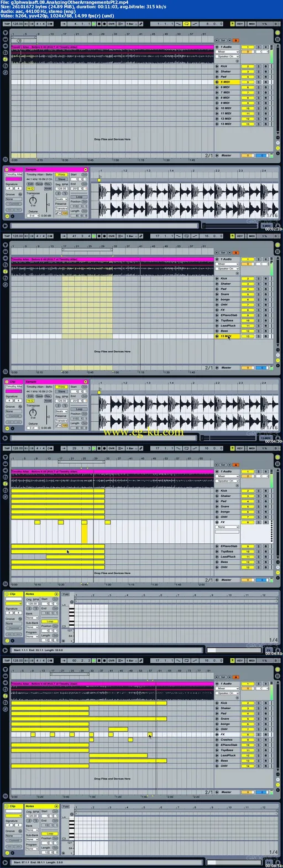Open Mixer dropdown of 1 Audio, second frame
This screenshot has height=868, width=283.
(x=227, y=264)
